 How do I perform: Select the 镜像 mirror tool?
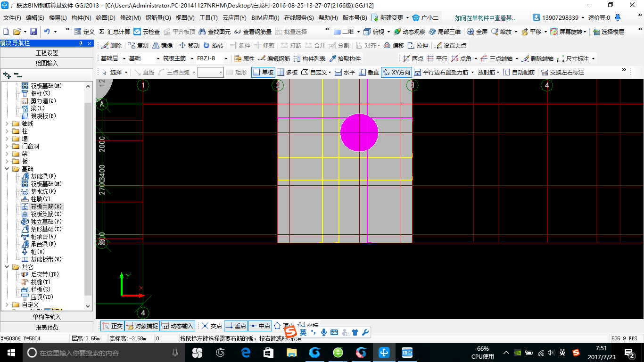point(163,46)
